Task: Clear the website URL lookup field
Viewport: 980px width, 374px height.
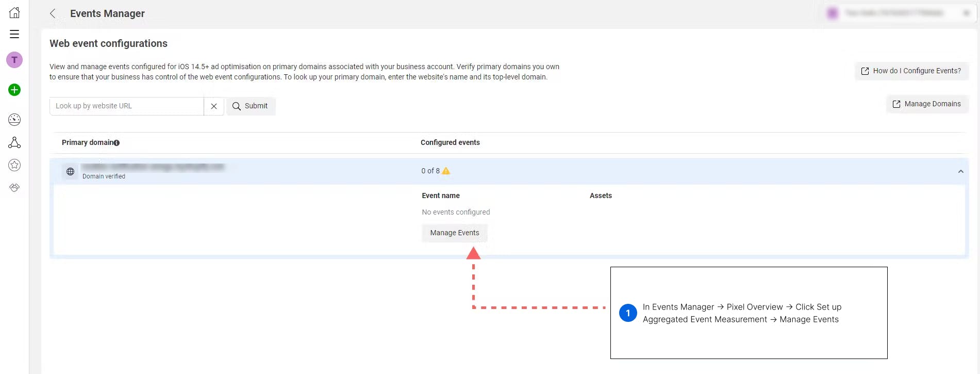Action: pos(214,106)
